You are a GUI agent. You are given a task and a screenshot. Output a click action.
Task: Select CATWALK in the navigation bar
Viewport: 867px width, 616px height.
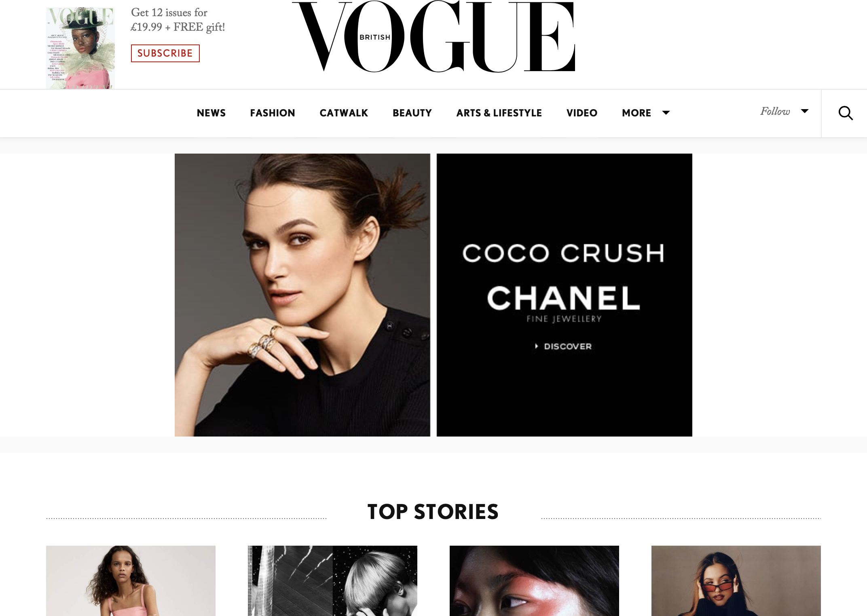click(344, 113)
